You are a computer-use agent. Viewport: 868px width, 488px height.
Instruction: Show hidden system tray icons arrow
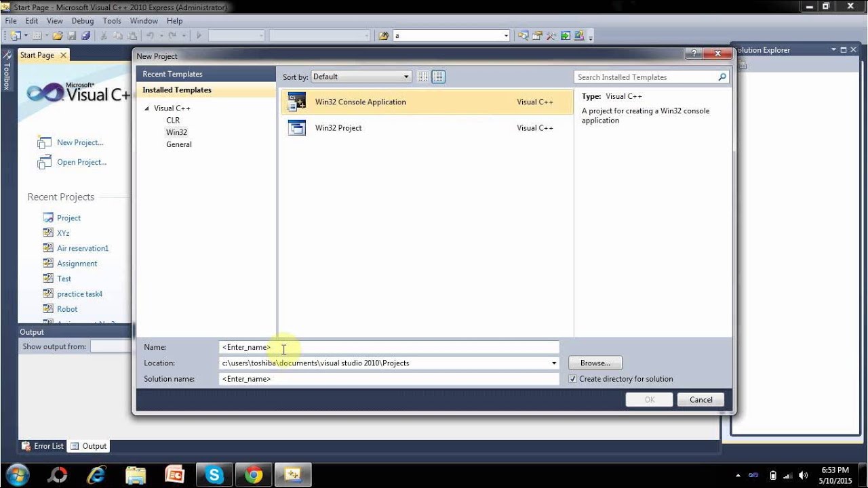pyautogui.click(x=738, y=475)
